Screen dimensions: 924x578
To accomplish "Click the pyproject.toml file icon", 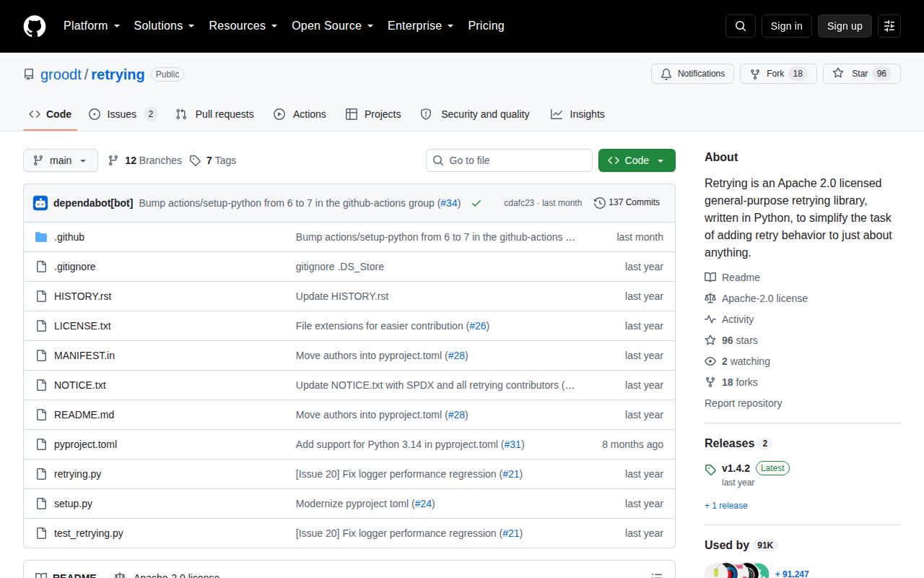I will tap(41, 444).
